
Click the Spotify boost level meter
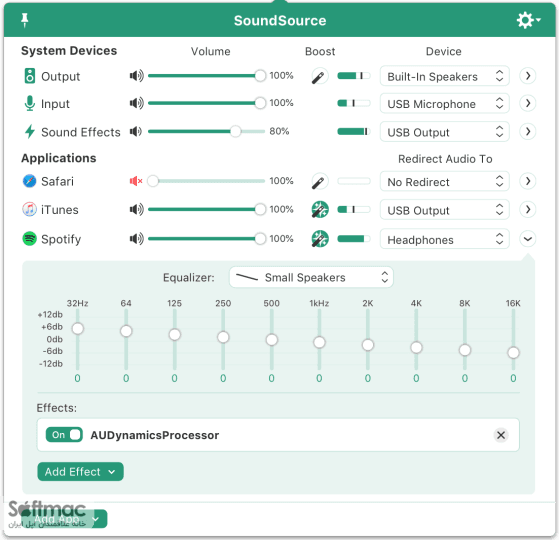point(354,238)
